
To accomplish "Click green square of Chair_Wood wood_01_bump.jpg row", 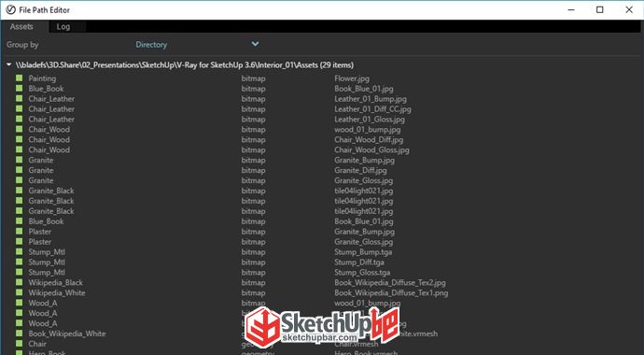I will [19, 130].
